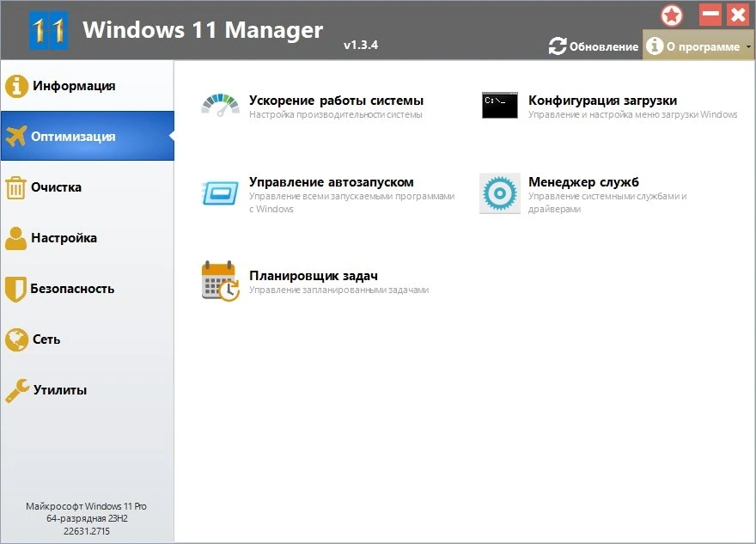
Task: Click the trash bin Очистка icon
Action: (15, 187)
